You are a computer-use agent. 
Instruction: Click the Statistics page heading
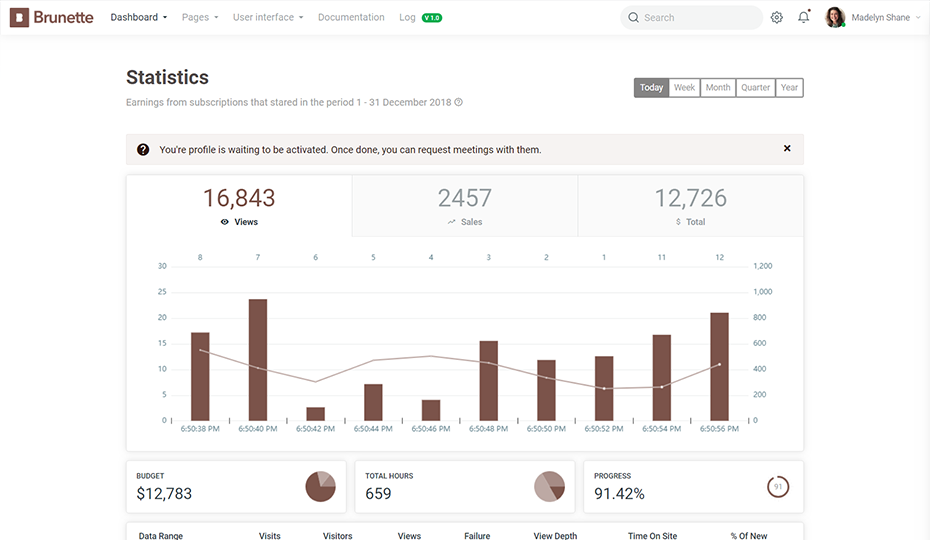pyautogui.click(x=167, y=77)
